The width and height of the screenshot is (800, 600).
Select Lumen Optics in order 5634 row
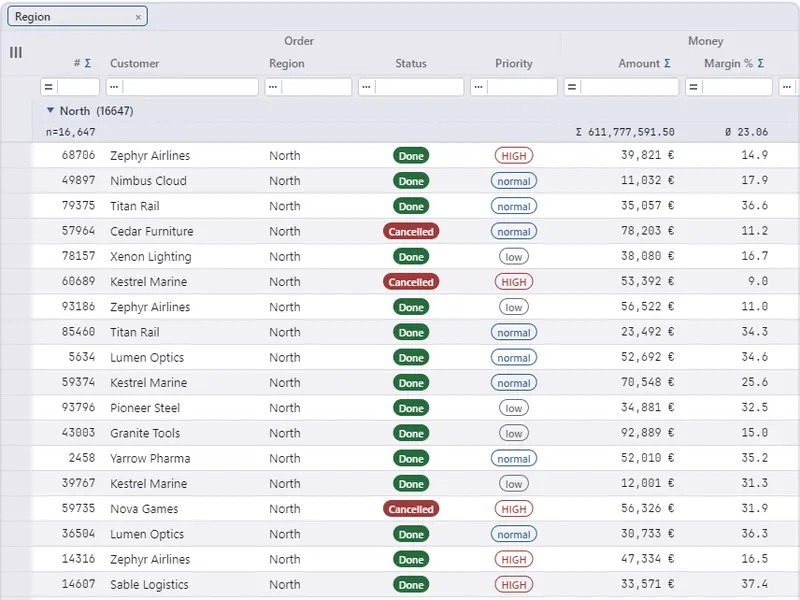[147, 357]
